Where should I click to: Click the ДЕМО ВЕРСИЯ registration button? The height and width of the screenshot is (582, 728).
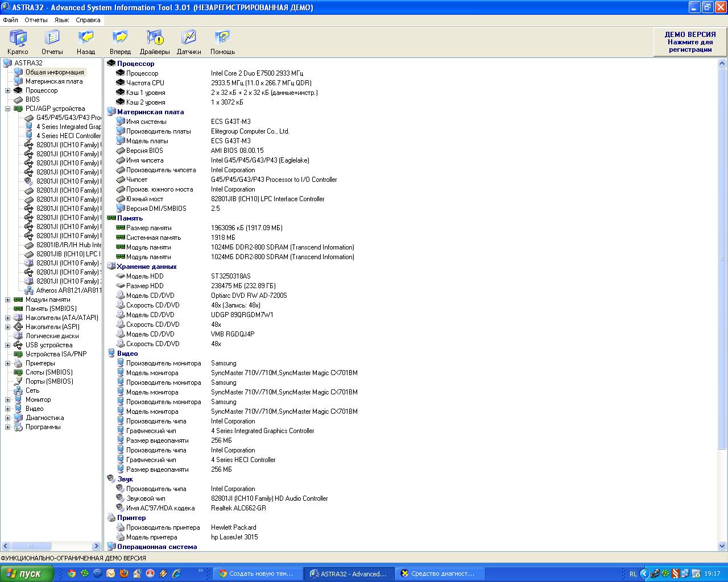[690, 42]
